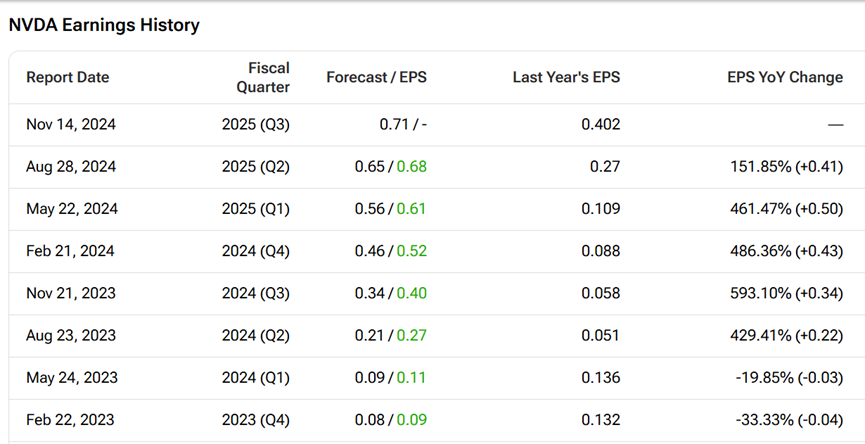Click the EPS YoY Change column header

click(x=785, y=78)
